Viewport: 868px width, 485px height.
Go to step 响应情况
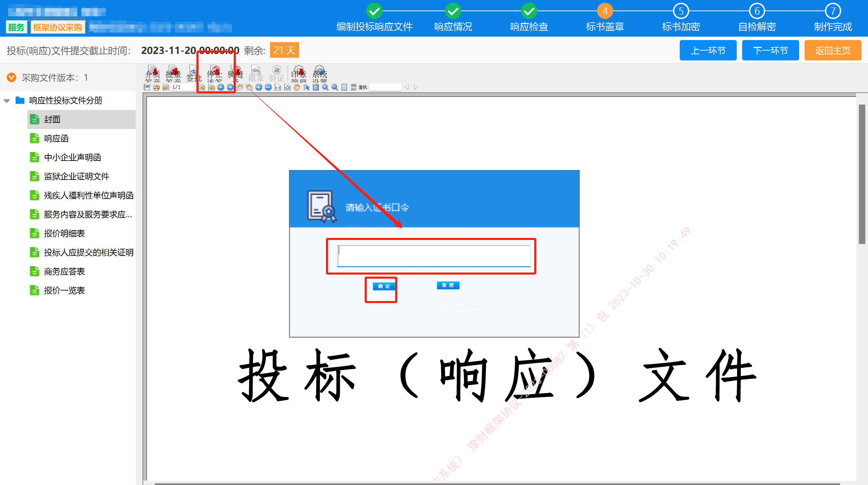pos(453,18)
